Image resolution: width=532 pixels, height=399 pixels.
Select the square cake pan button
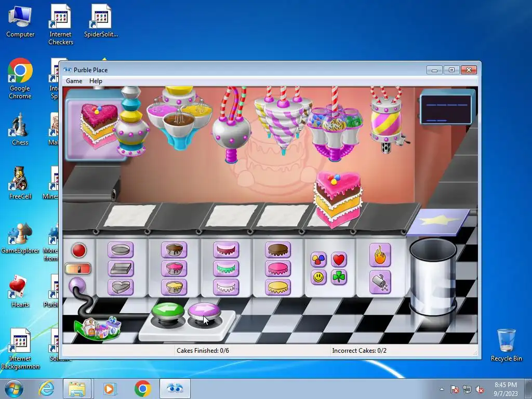[121, 269]
